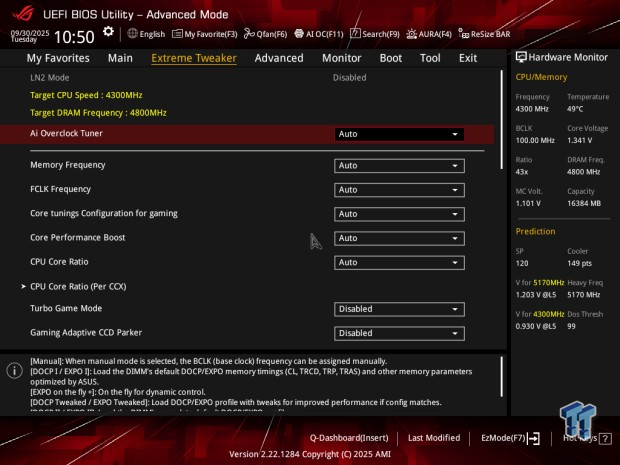Click the main settings list scrollbar
The width and height of the screenshot is (620, 465).
coord(502,120)
